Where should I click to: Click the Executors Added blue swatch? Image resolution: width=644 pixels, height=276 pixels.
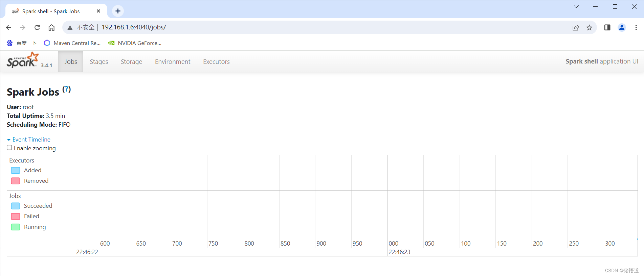click(x=16, y=170)
